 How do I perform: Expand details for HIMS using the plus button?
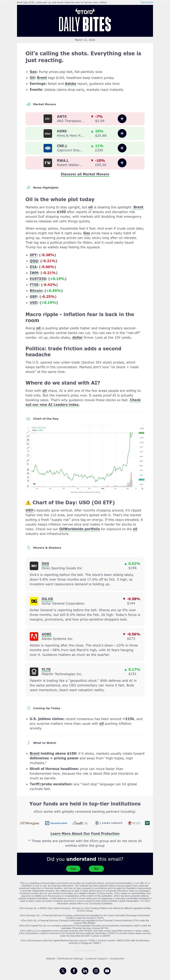[122, 134]
